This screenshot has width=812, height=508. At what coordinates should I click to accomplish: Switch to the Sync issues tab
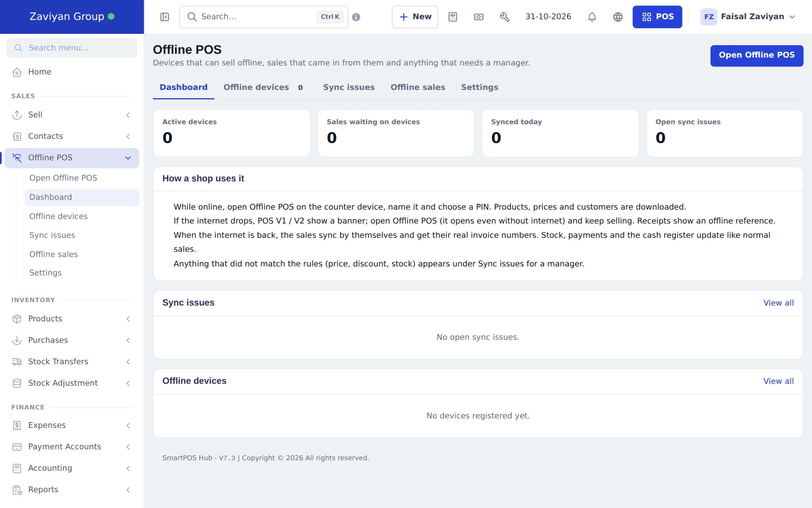click(349, 87)
